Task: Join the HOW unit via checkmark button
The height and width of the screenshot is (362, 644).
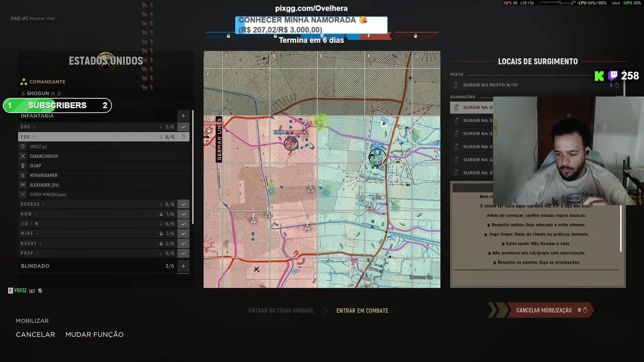Action: tap(184, 214)
